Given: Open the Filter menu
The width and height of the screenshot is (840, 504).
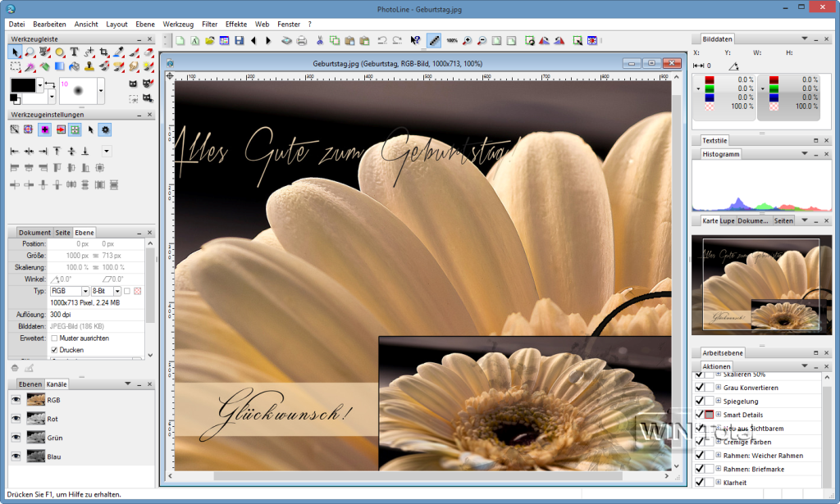Looking at the screenshot, I should [209, 24].
